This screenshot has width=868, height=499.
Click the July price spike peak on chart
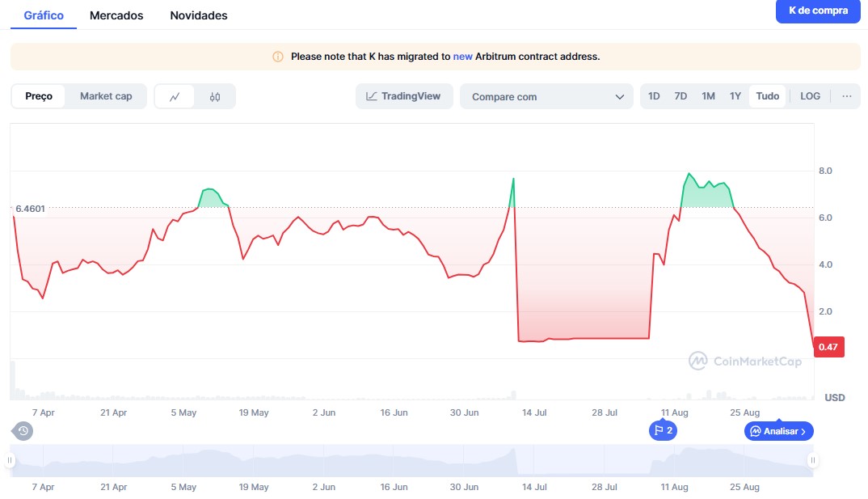coord(513,180)
